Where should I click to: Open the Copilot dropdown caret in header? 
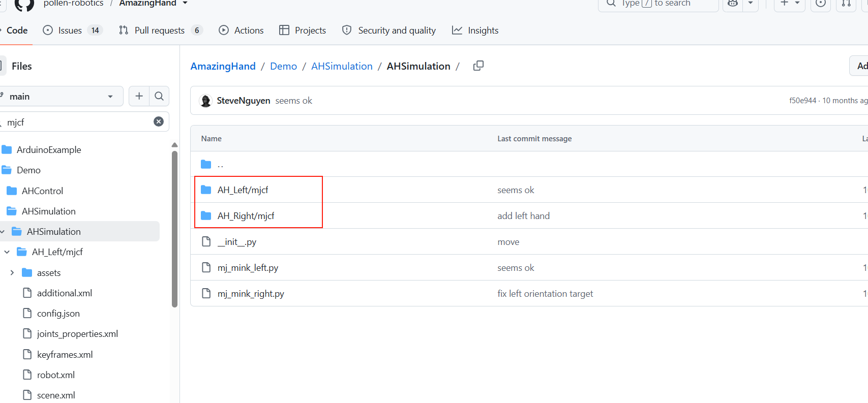coord(751,4)
